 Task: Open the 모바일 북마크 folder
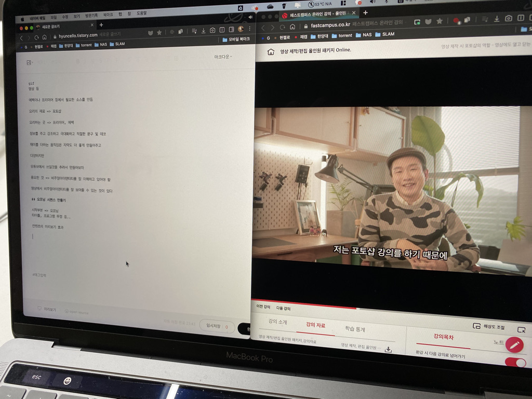click(x=236, y=39)
